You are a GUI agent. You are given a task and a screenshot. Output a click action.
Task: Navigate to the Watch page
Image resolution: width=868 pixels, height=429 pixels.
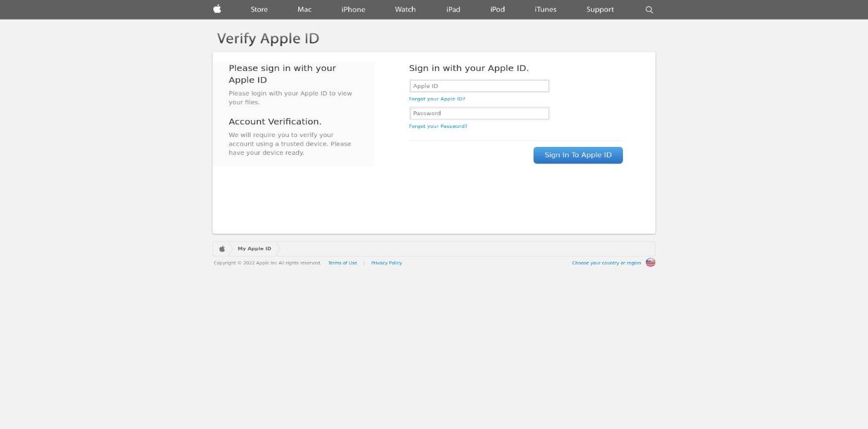tap(405, 9)
